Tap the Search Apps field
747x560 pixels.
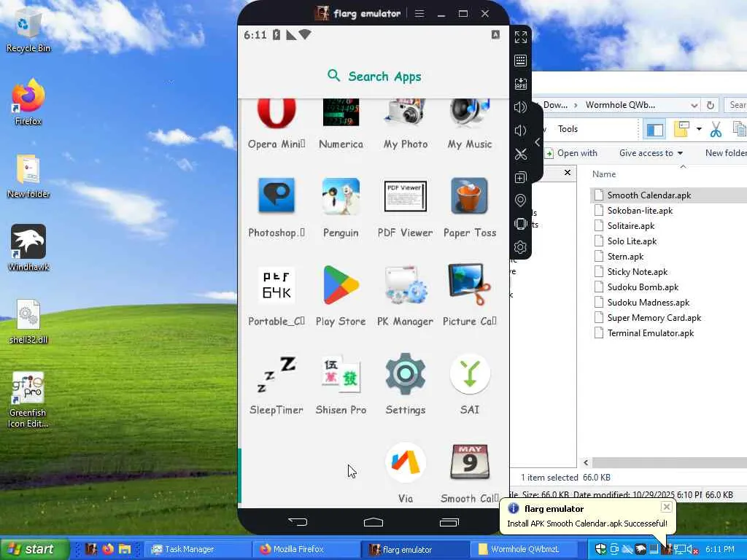[374, 76]
